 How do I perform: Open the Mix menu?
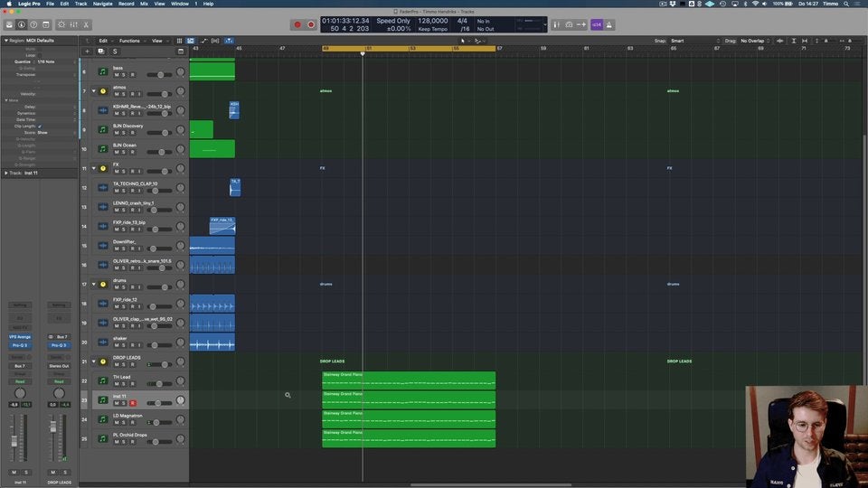(x=144, y=4)
